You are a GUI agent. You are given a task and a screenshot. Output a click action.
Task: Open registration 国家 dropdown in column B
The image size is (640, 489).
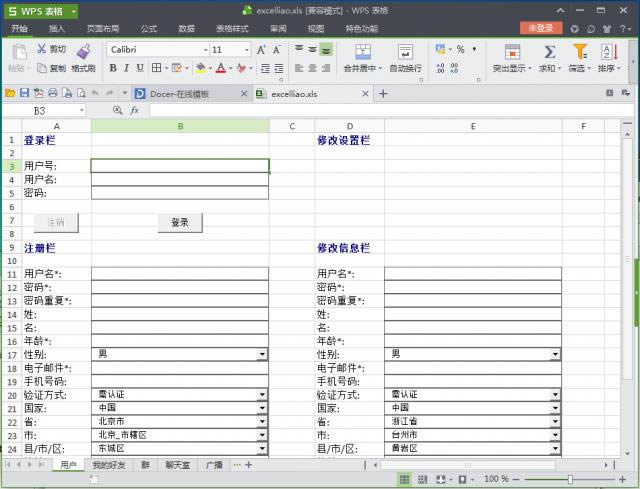(x=262, y=408)
